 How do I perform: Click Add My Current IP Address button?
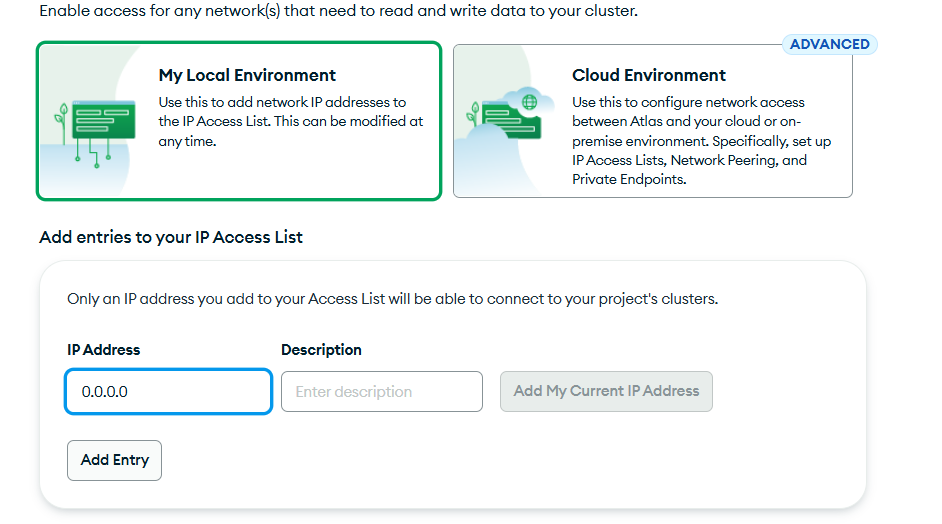(606, 391)
